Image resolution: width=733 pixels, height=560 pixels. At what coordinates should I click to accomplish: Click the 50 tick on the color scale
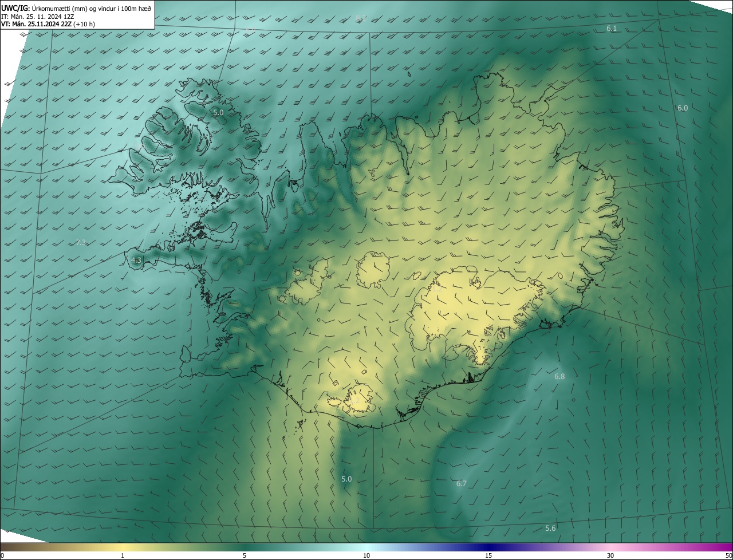coord(728,556)
